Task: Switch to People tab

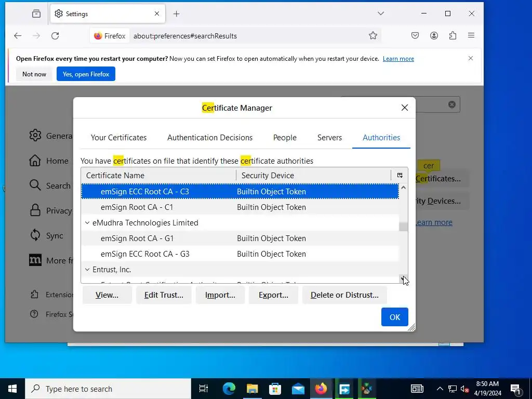Action: click(x=285, y=137)
